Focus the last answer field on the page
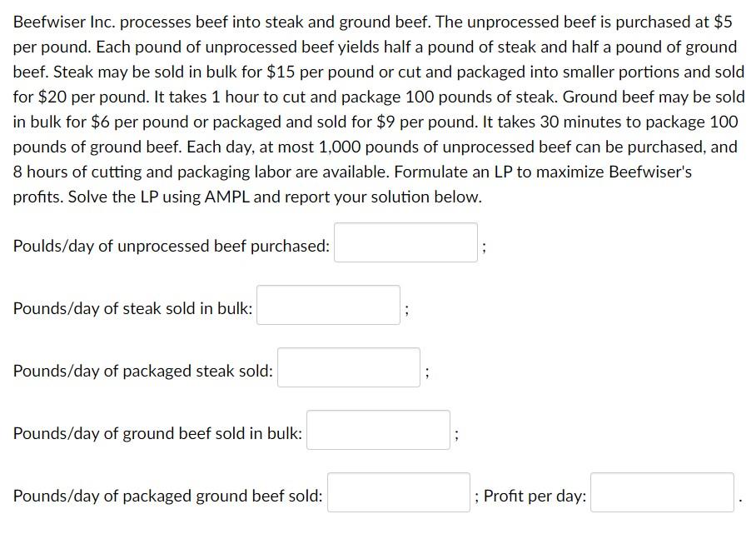 (x=662, y=492)
